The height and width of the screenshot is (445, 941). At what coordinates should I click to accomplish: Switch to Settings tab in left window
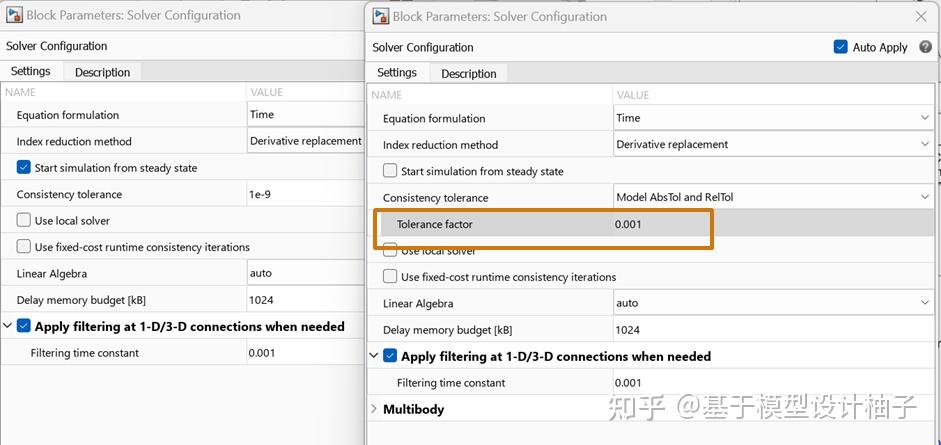point(31,71)
